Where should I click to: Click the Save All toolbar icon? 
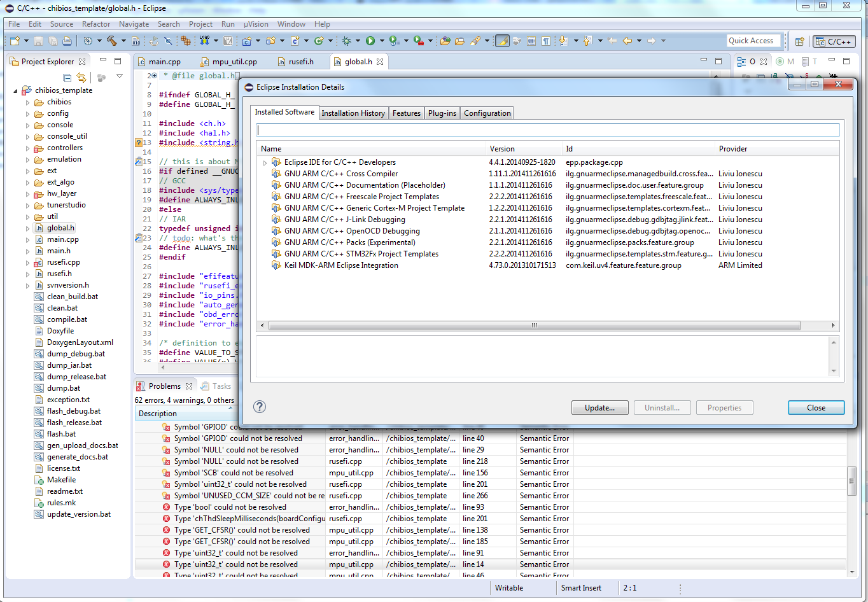53,41
